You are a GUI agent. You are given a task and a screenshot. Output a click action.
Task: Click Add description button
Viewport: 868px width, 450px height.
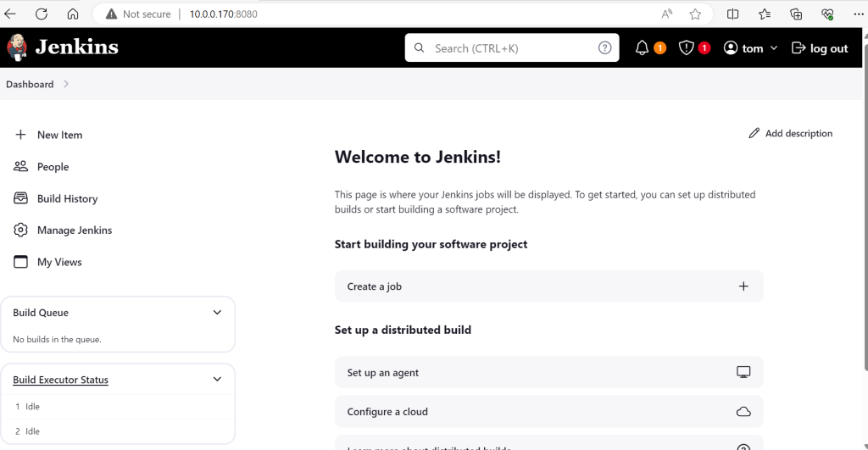pyautogui.click(x=790, y=134)
